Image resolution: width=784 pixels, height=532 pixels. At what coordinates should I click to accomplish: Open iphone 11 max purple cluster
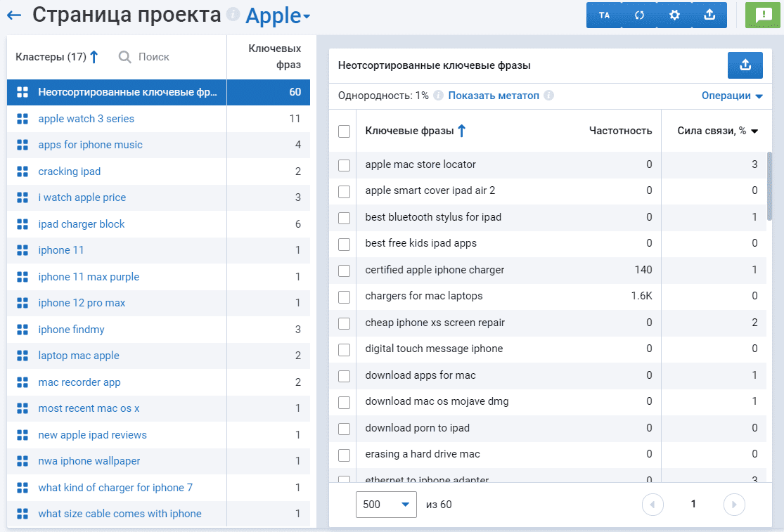[x=89, y=277]
